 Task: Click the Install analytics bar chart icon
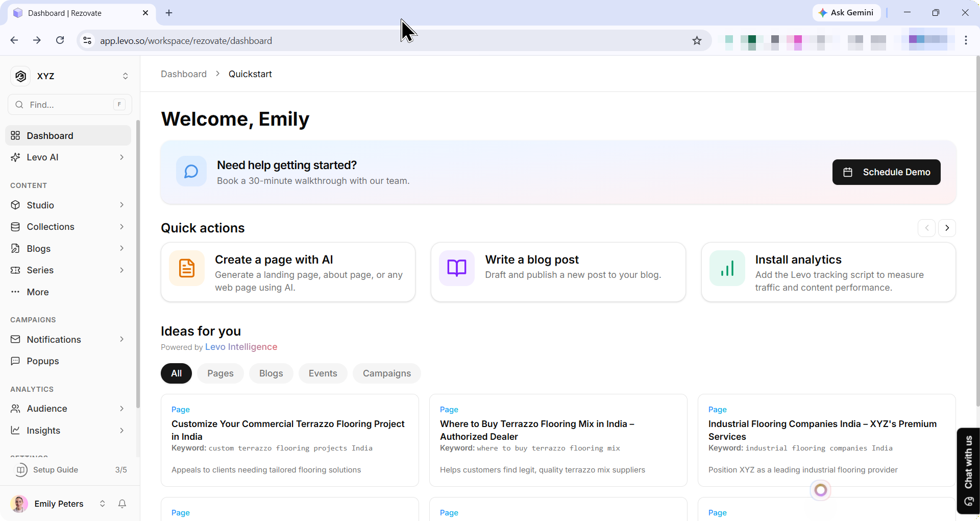coord(727,268)
